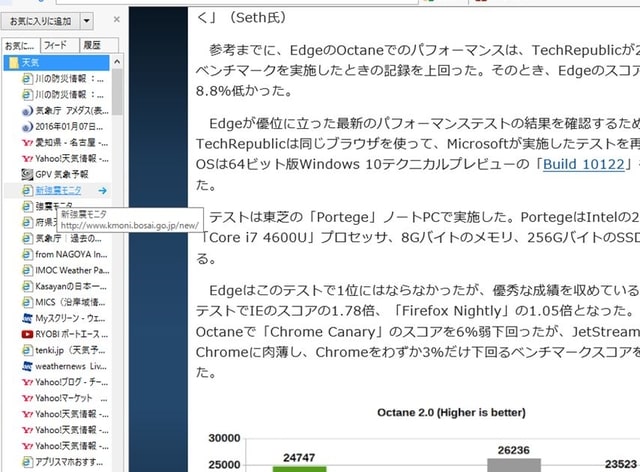This screenshot has height=472, width=640.
Task: Open IMOC Weather favorite icon
Action: point(27,270)
